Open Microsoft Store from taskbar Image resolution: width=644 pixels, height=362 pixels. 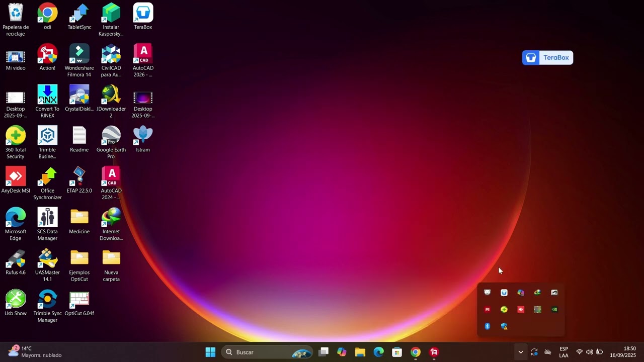click(x=397, y=352)
